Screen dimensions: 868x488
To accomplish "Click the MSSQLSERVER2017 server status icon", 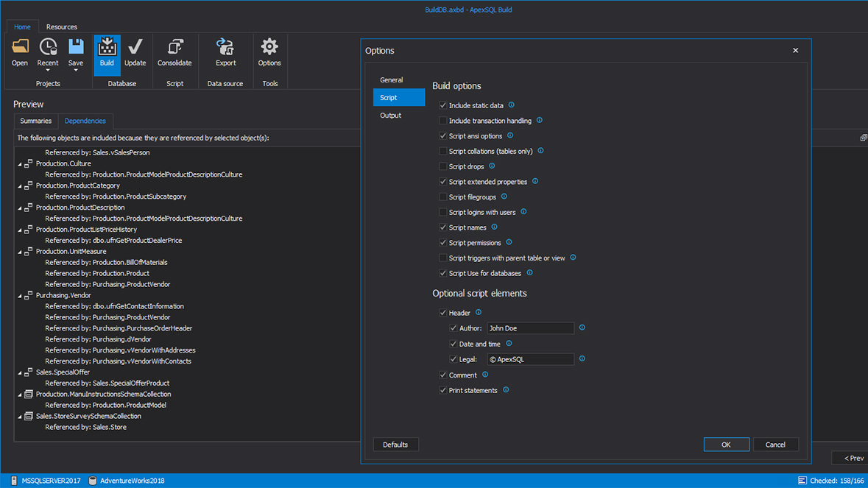I will (15, 480).
